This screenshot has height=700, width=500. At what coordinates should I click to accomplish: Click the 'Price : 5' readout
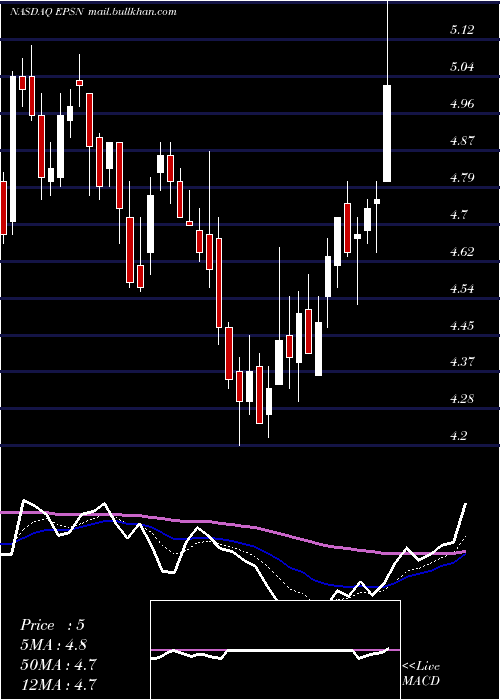(52, 625)
